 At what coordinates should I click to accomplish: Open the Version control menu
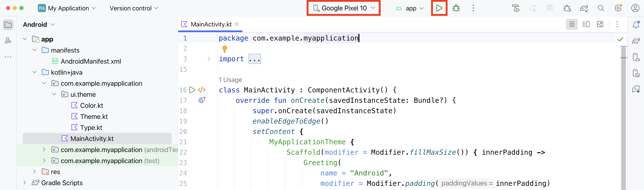[134, 8]
